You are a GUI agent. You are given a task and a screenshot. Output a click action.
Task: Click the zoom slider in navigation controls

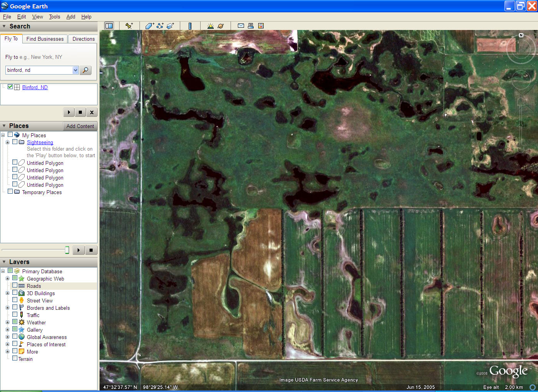coord(521,125)
